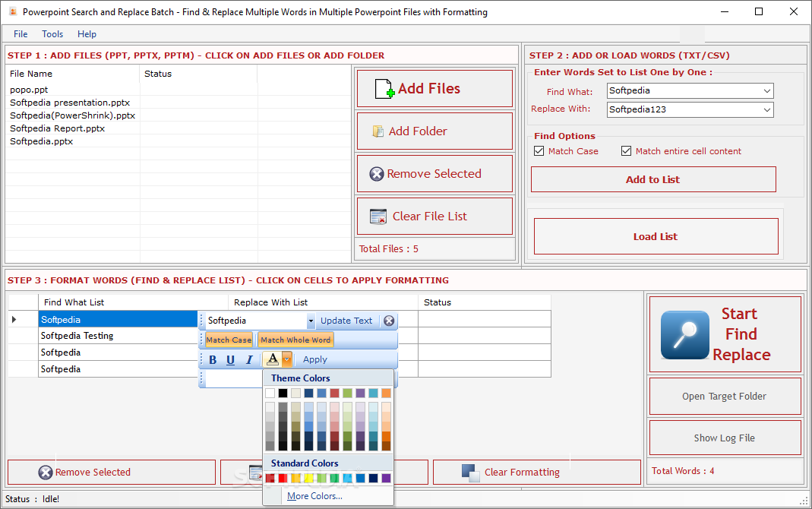
Task: Click the Clear File List icon
Action: click(x=378, y=217)
